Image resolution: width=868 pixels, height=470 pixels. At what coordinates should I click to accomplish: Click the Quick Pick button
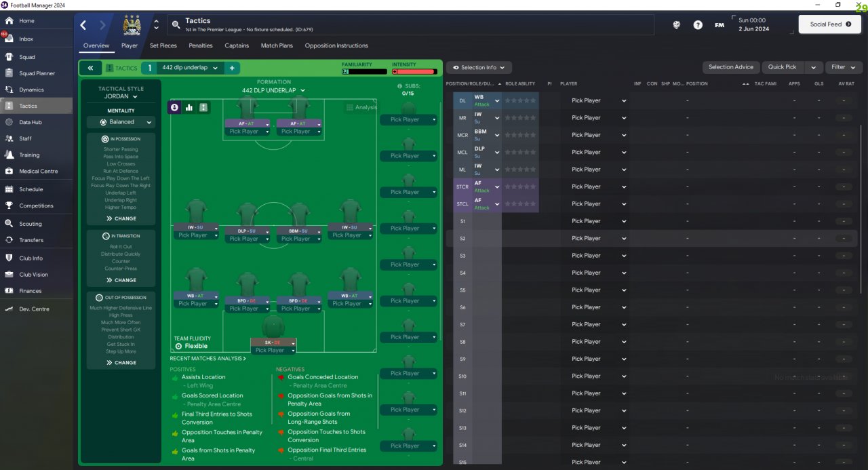pyautogui.click(x=783, y=67)
